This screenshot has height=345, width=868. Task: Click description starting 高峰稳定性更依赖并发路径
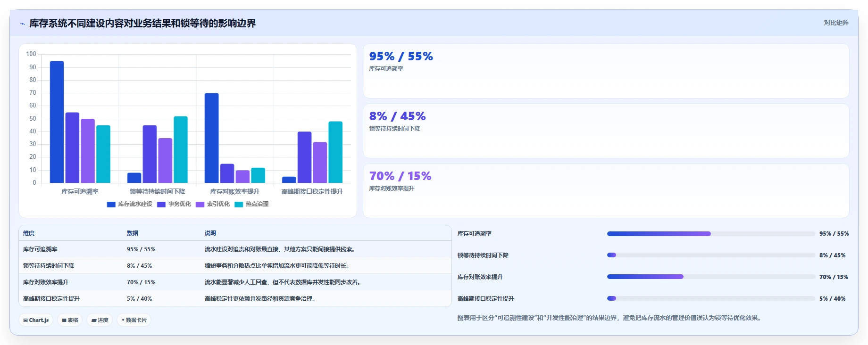coord(260,299)
